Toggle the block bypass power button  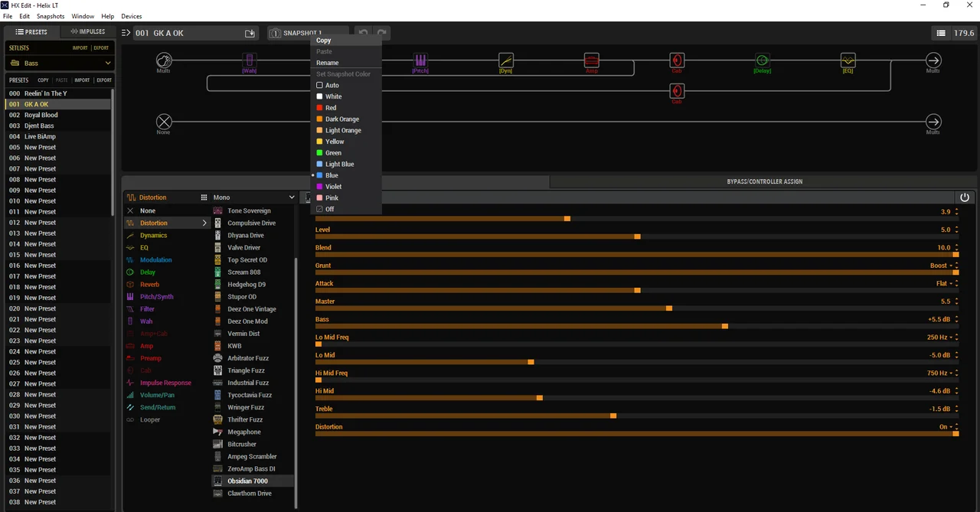(x=965, y=197)
